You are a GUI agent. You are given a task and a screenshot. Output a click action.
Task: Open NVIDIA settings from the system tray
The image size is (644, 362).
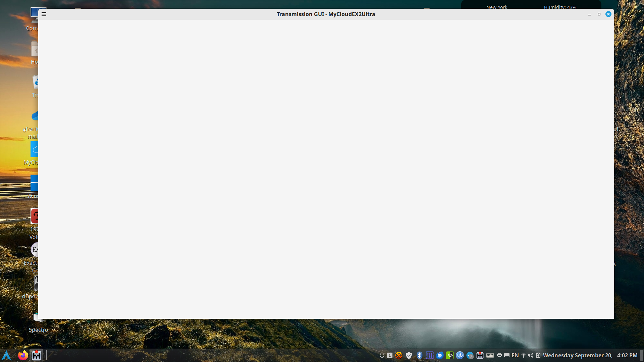click(x=450, y=355)
